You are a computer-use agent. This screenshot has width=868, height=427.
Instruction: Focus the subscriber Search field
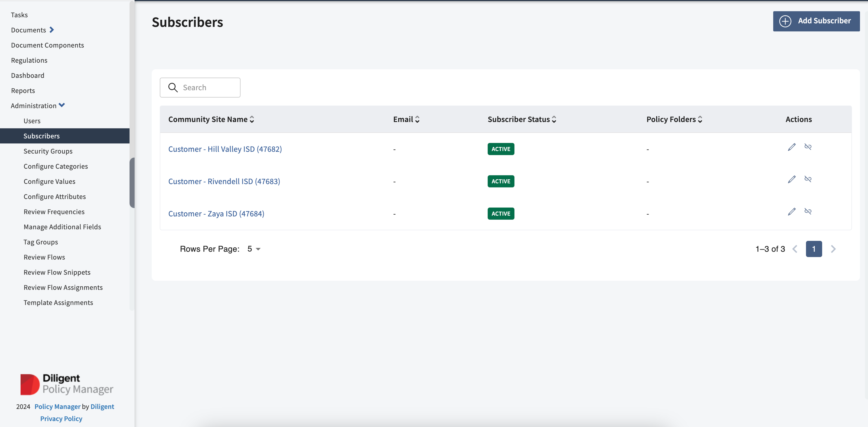(200, 88)
